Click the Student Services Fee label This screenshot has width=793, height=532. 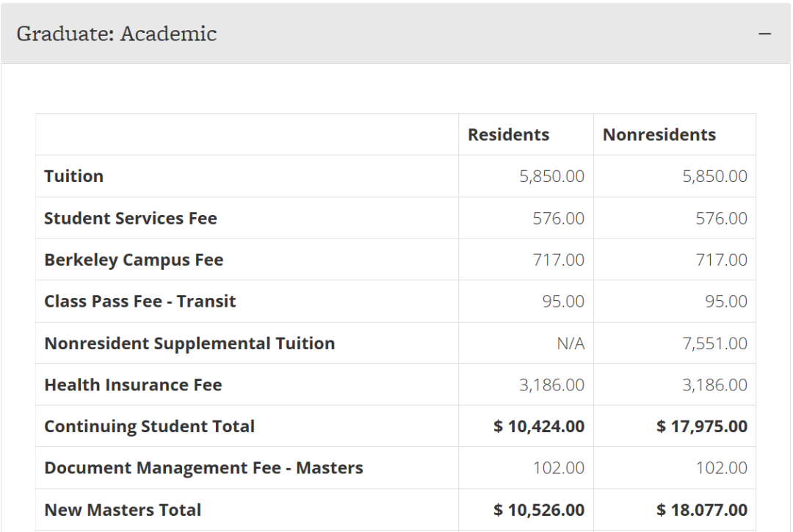tap(131, 218)
